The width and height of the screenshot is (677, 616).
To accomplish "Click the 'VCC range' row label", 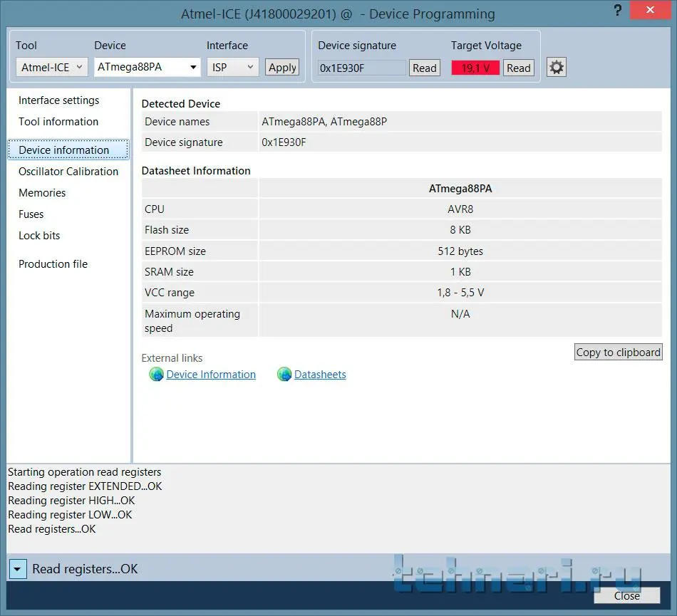I will pos(170,293).
